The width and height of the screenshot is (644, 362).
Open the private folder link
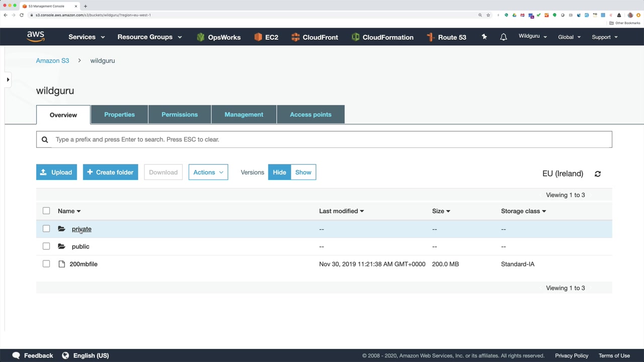[x=82, y=229]
